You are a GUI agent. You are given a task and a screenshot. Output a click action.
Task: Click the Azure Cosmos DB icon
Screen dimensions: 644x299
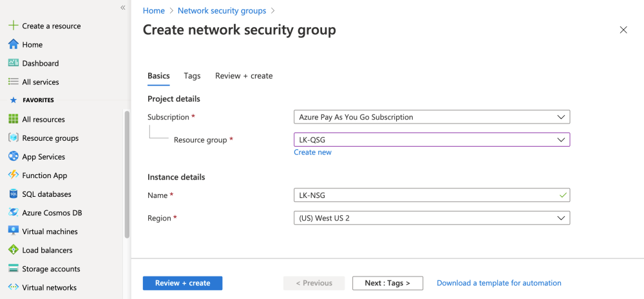(x=13, y=212)
